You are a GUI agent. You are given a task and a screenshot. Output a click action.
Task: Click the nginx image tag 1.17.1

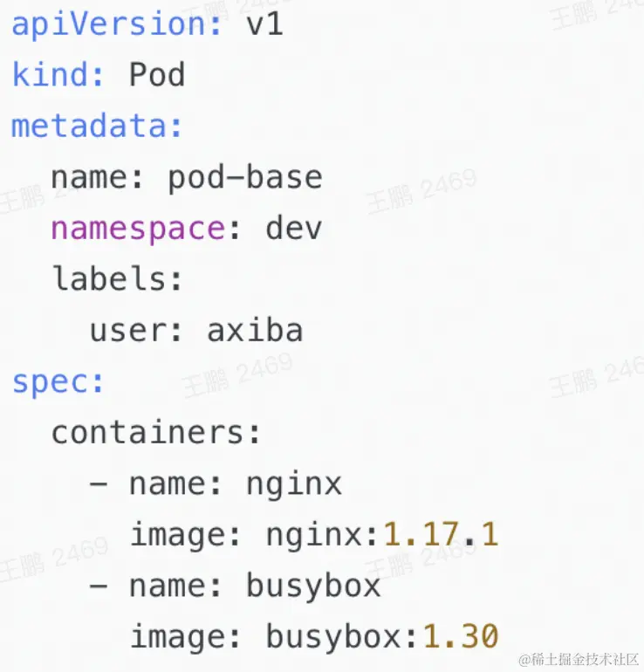coord(441,534)
